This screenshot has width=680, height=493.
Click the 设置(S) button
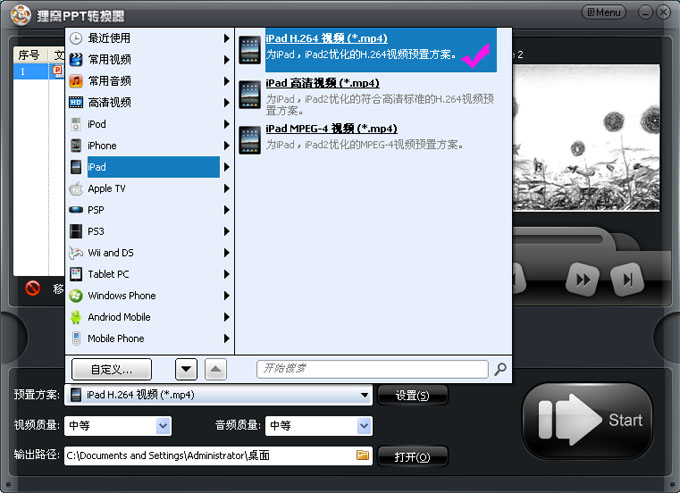point(412,395)
